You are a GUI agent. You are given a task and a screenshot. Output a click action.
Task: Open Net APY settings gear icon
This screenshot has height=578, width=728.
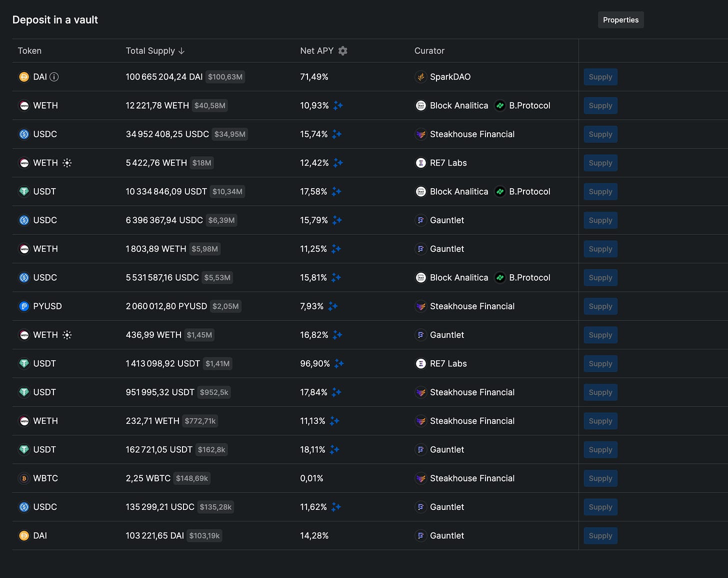[x=342, y=51]
